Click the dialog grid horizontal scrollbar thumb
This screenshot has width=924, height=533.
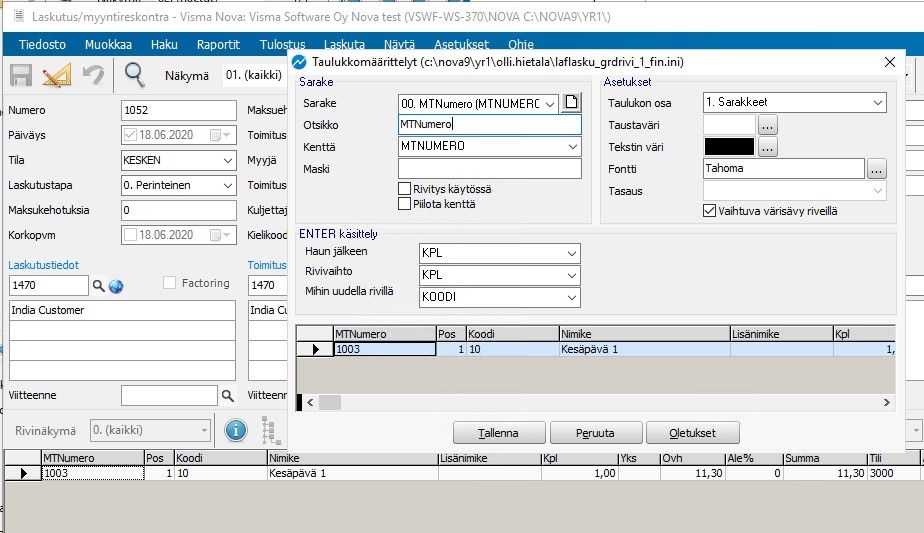(329, 403)
